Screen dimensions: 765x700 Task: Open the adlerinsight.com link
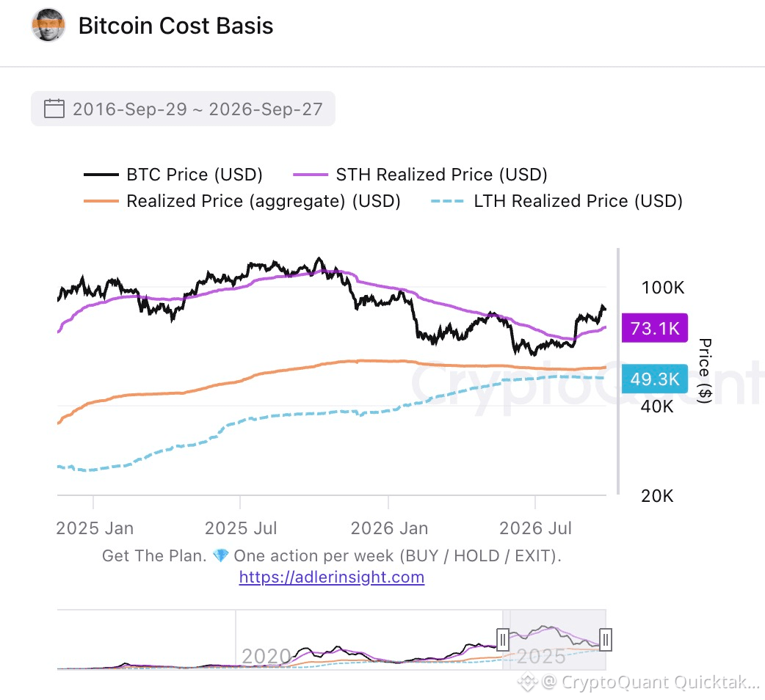coord(332,577)
